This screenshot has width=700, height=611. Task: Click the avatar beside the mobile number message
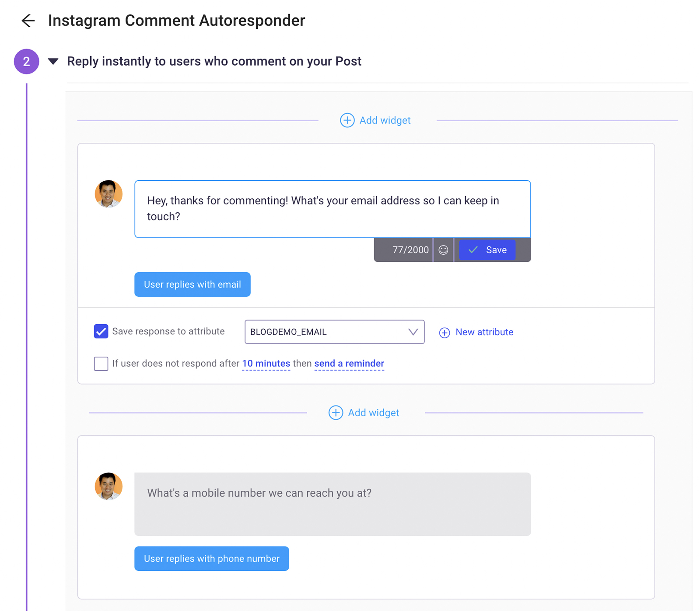pos(108,486)
